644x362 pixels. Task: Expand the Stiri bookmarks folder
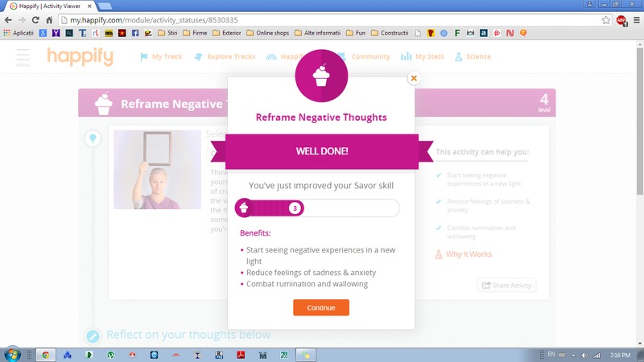pos(167,33)
